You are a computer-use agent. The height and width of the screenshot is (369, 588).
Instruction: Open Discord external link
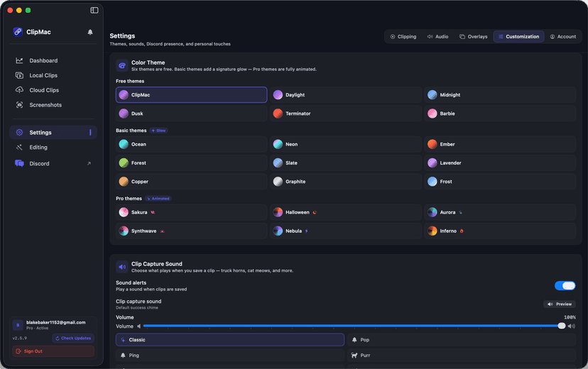tap(53, 163)
